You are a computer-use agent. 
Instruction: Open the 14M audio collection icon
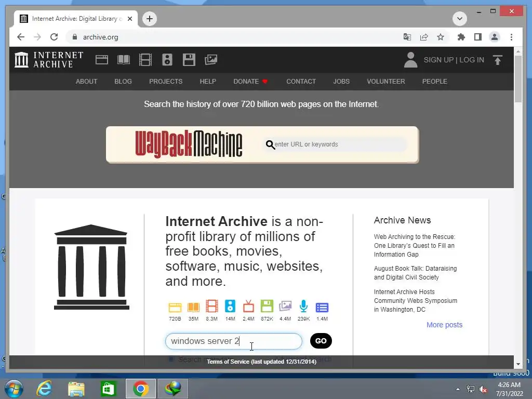pos(230,306)
